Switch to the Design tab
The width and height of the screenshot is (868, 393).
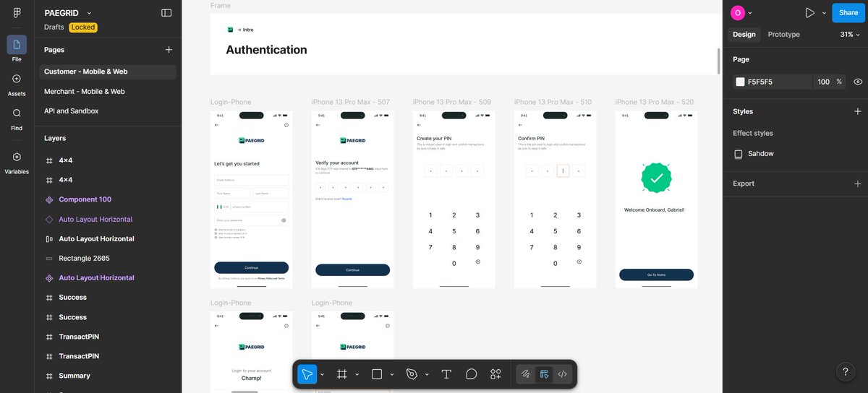[744, 34]
